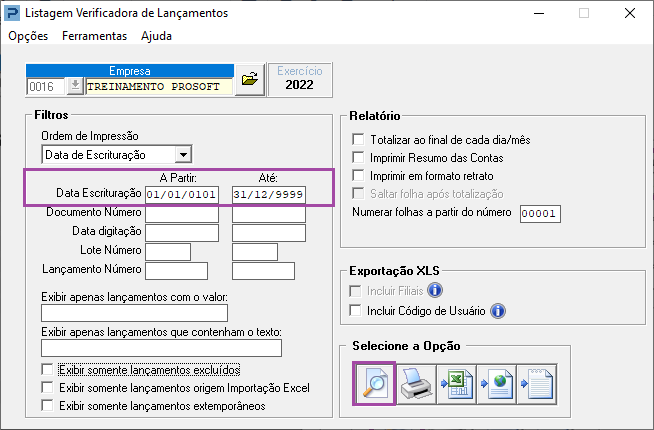This screenshot has width=654, height=430.
Task: Check Exibir somente lançamentos excluídos
Action: pos(47,370)
